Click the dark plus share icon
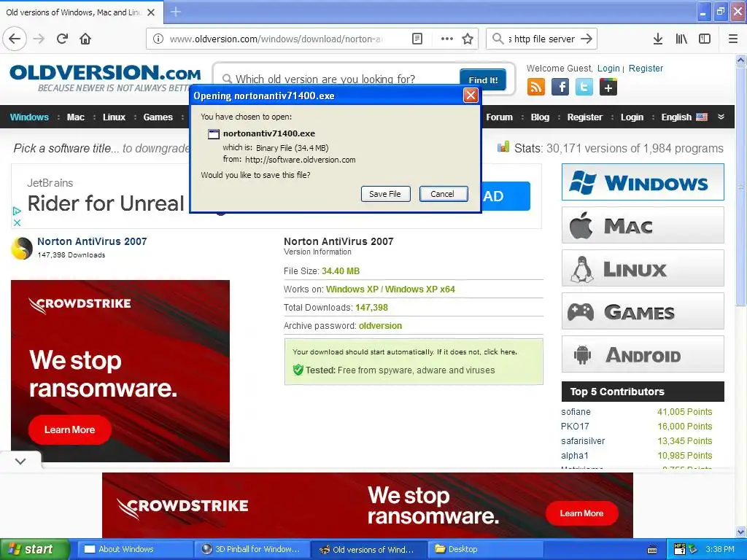The width and height of the screenshot is (747, 560). (x=608, y=87)
